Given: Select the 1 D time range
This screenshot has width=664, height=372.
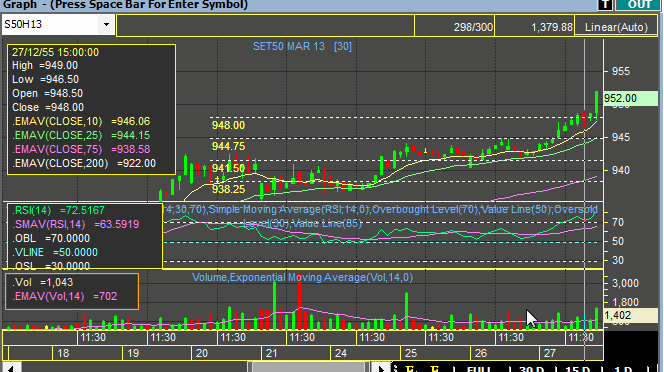Looking at the screenshot, I should [x=622, y=369].
